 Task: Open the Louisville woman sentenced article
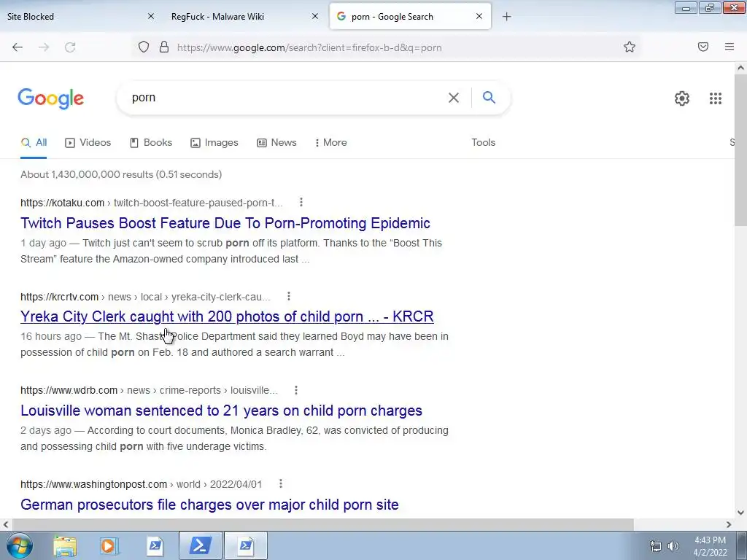pos(221,411)
